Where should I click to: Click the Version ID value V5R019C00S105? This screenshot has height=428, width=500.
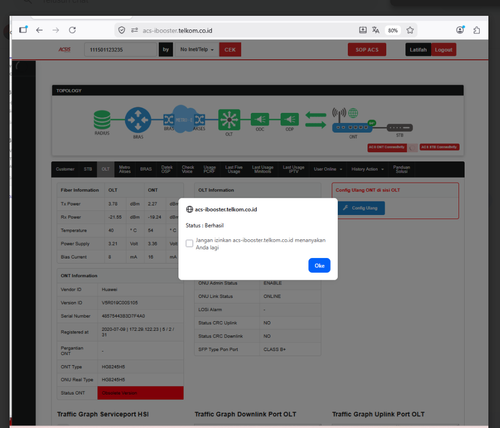120,303
